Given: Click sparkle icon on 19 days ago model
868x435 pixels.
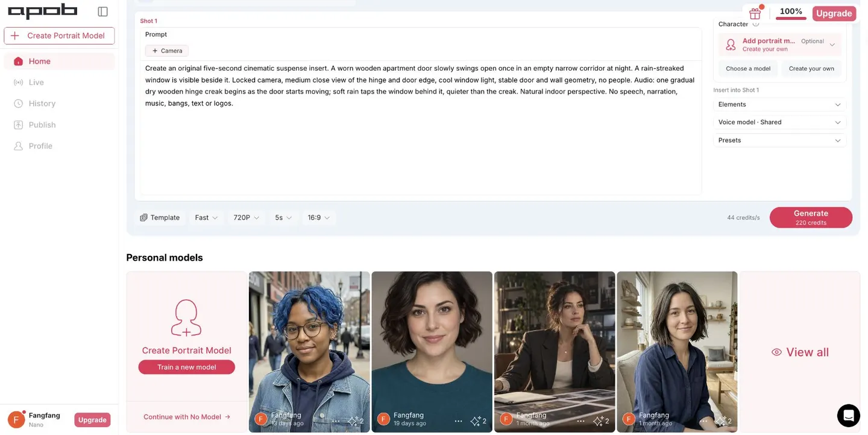Looking at the screenshot, I should pos(476,421).
